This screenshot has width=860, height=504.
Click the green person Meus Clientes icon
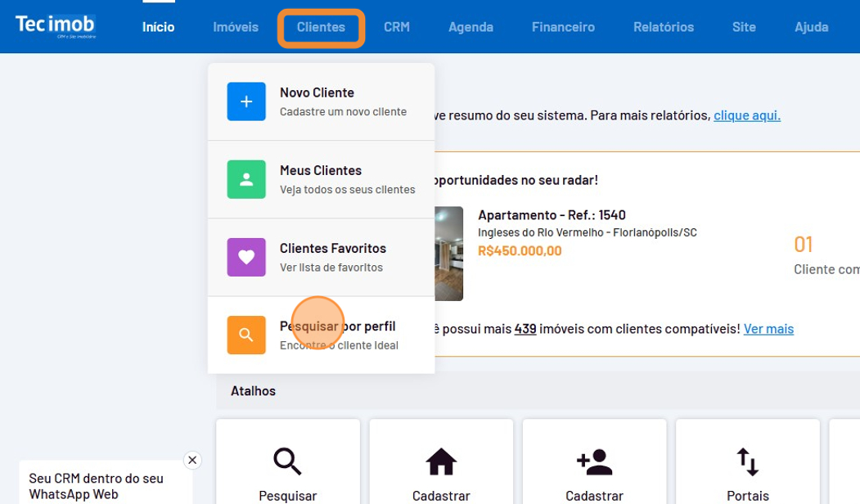point(246,179)
